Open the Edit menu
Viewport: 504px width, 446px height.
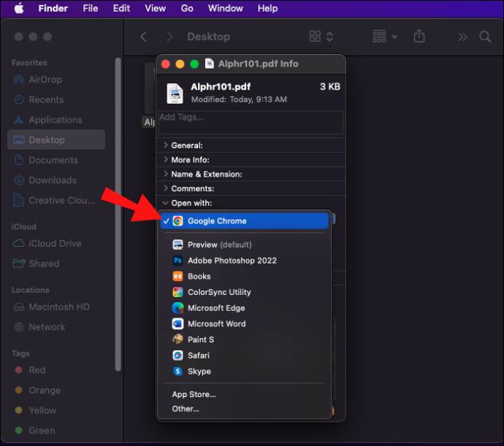(x=121, y=8)
